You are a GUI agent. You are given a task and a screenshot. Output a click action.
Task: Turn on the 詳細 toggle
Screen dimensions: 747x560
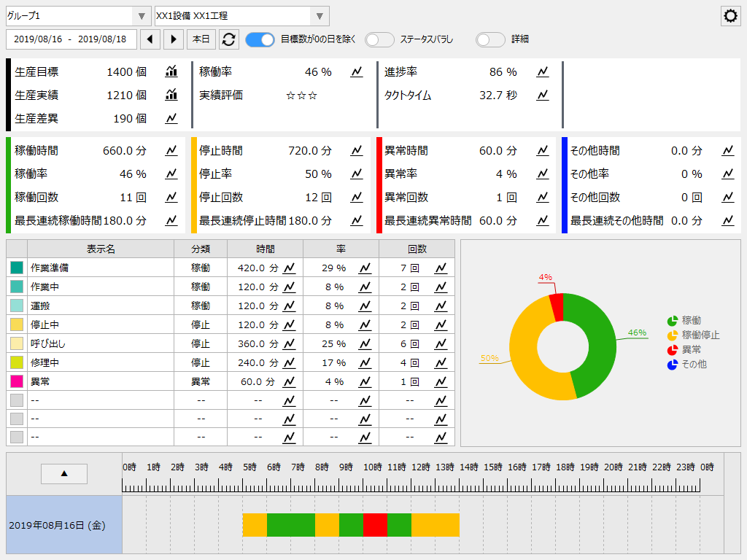(x=489, y=41)
